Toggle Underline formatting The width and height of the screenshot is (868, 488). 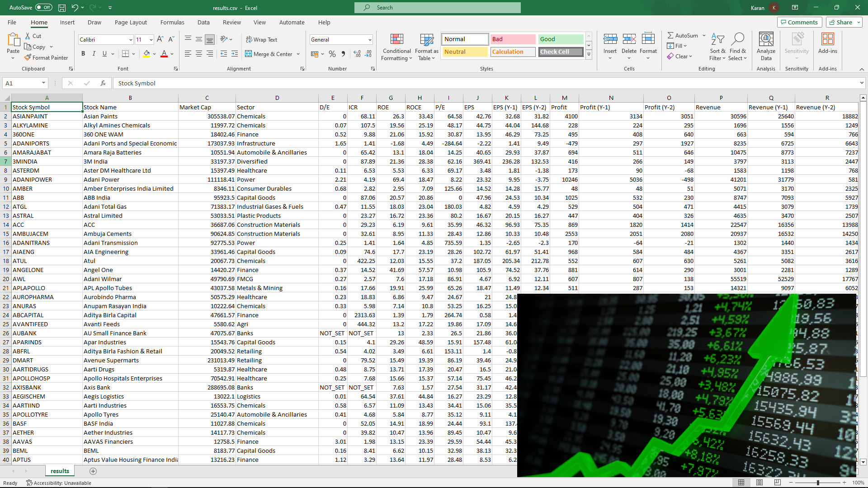coord(105,54)
